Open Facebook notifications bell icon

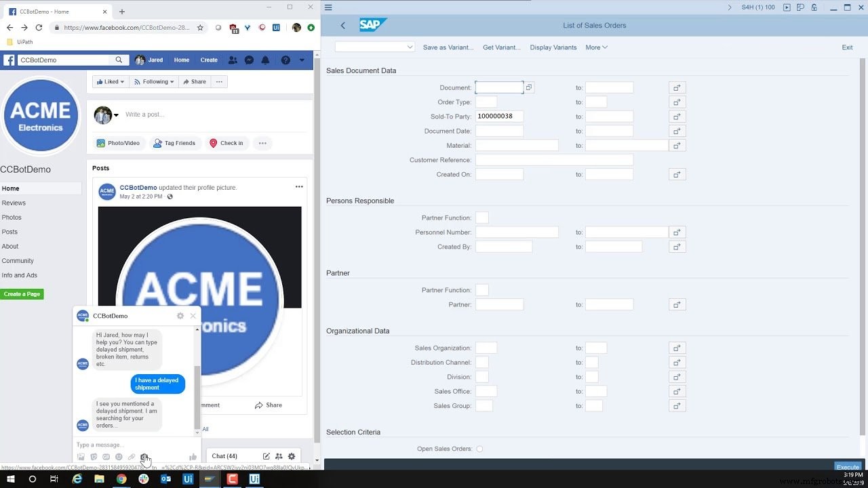coord(265,60)
